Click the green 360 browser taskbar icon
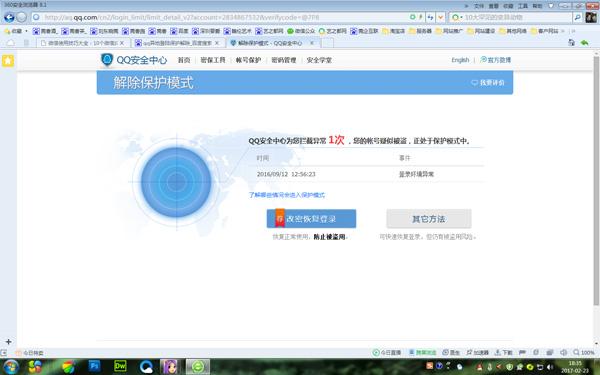 (x=198, y=367)
